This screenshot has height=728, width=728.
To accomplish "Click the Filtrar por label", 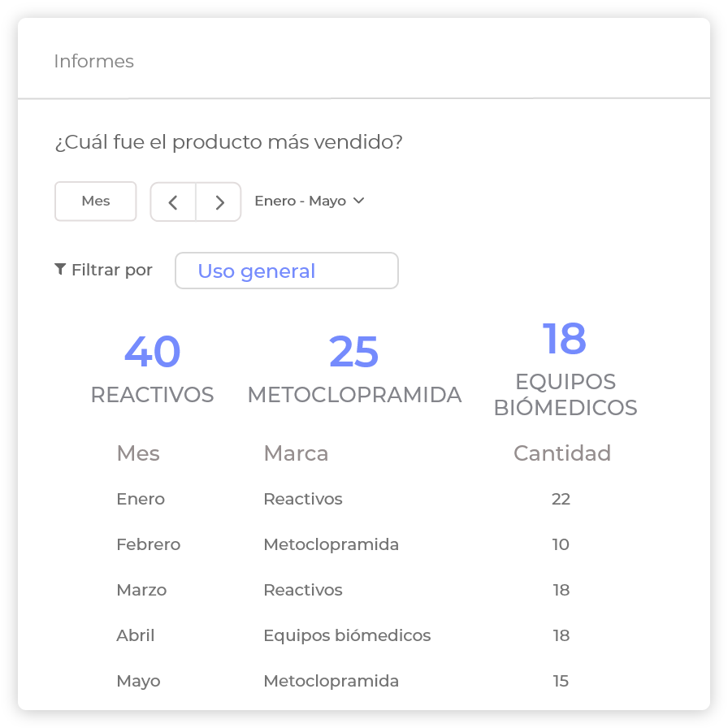I will 111,270.
